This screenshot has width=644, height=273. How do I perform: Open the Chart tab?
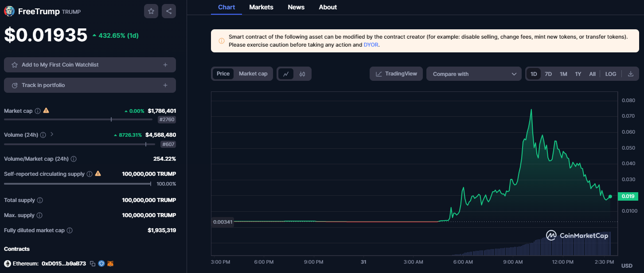226,7
